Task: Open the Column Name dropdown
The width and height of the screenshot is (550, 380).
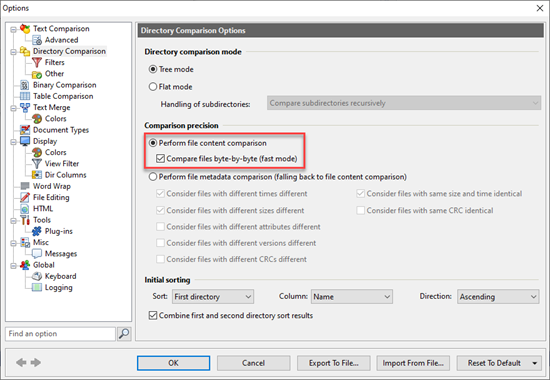Action: point(352,297)
